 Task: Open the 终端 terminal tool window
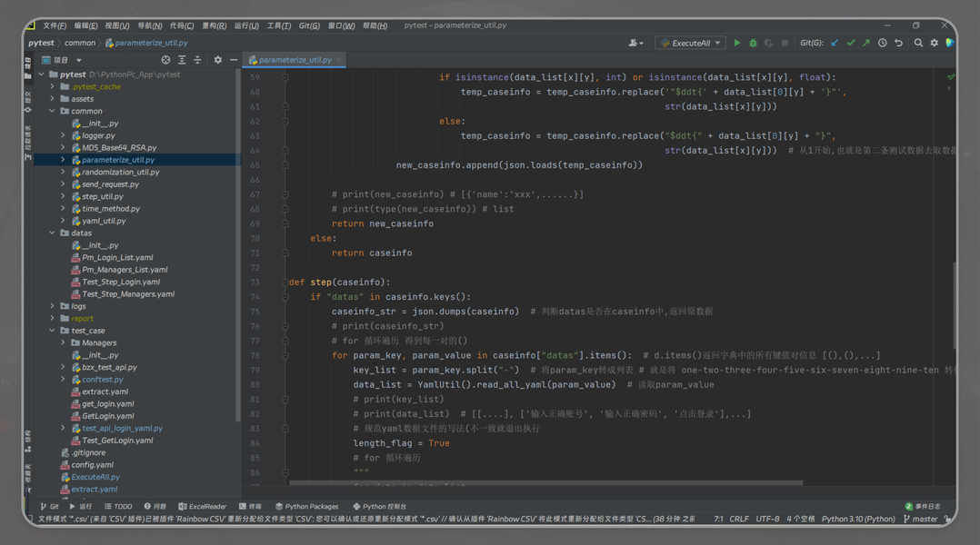pos(250,506)
